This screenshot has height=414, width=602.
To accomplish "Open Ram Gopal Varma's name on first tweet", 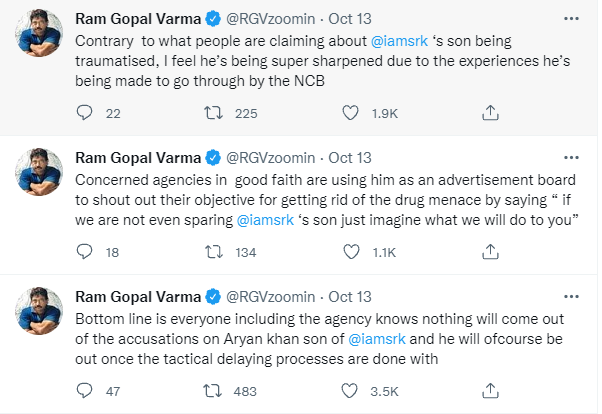I will [137, 19].
